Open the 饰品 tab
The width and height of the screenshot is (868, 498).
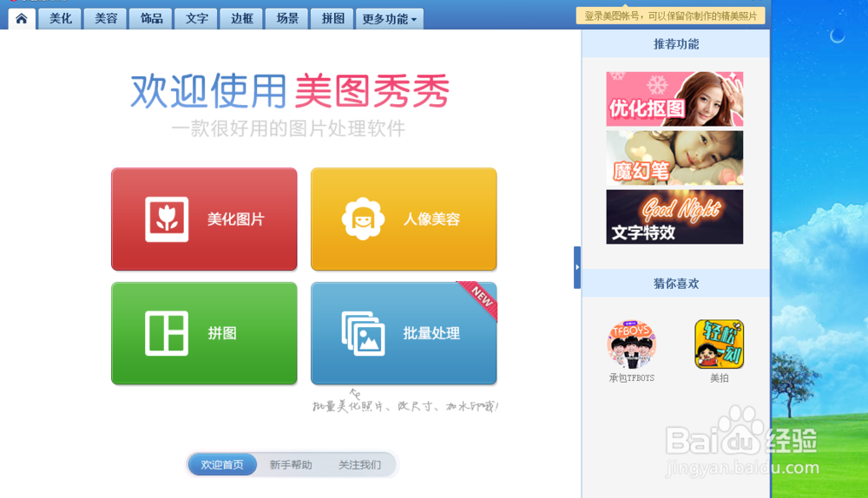click(x=151, y=19)
